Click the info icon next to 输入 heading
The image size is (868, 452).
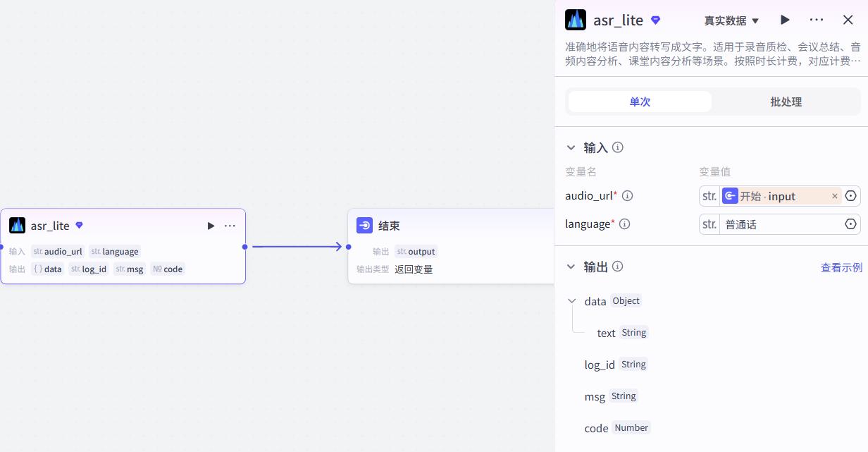(x=618, y=147)
